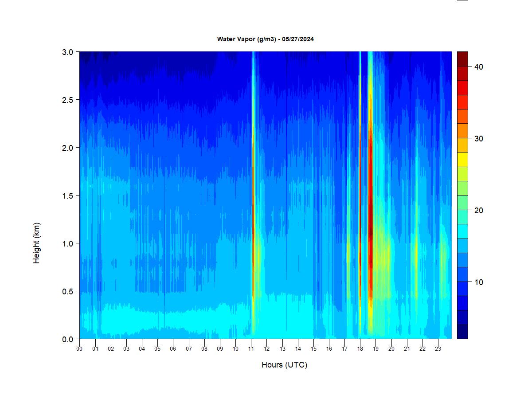Select hour tick label 02 on x-axis
The height and width of the screenshot is (399, 532).
[x=111, y=349]
